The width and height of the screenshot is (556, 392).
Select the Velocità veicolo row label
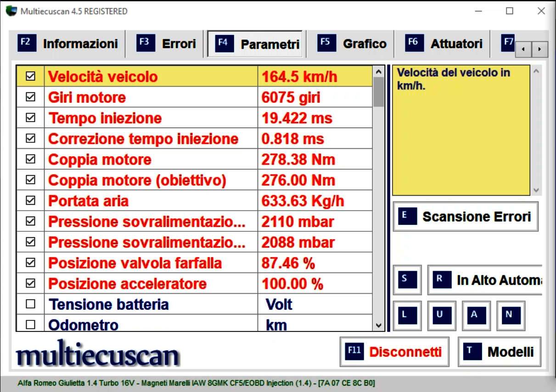[103, 77]
